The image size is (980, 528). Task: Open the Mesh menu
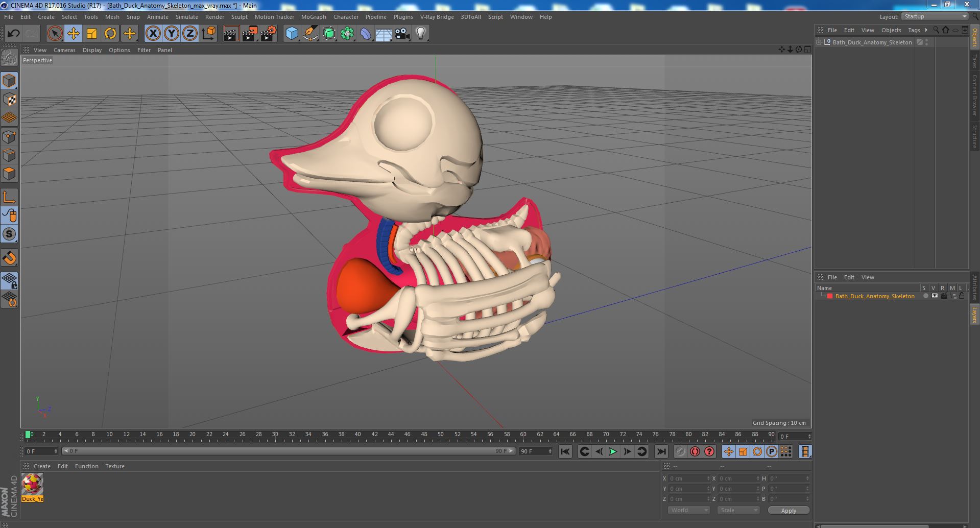tap(112, 17)
